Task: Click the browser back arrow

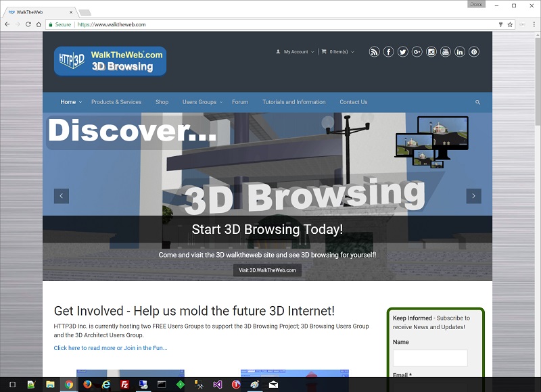Action: (7, 24)
